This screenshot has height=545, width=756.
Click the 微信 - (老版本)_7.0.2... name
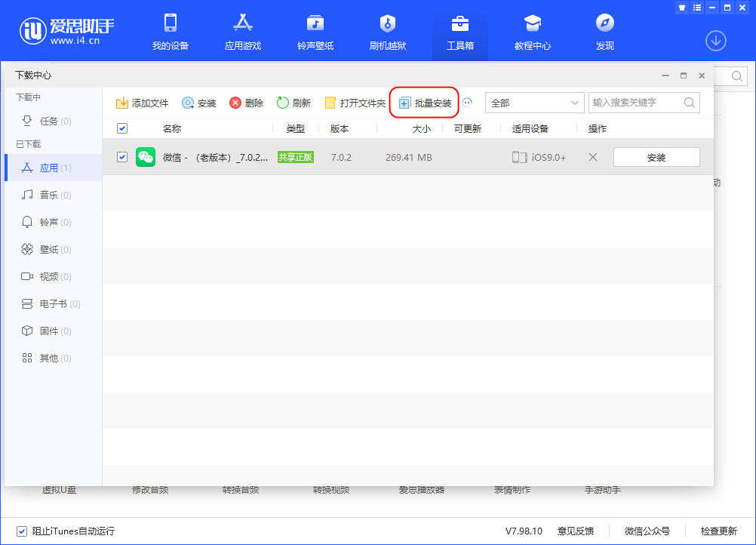pyautogui.click(x=215, y=158)
